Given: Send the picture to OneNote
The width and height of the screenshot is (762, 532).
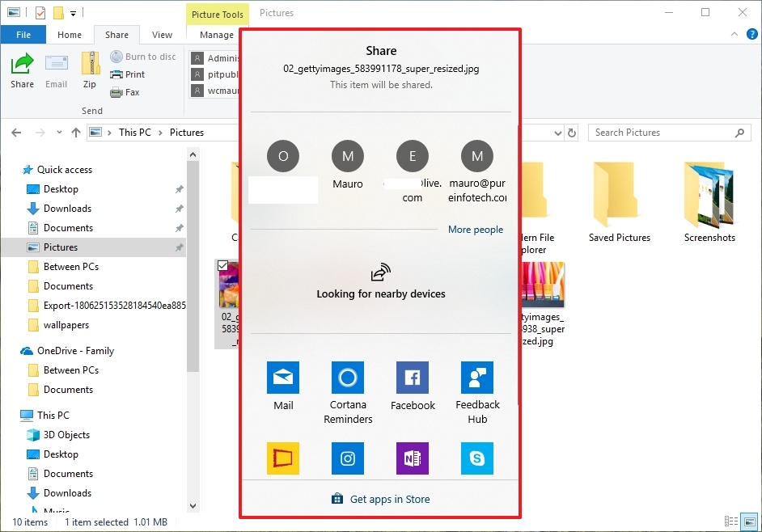Looking at the screenshot, I should click(413, 458).
